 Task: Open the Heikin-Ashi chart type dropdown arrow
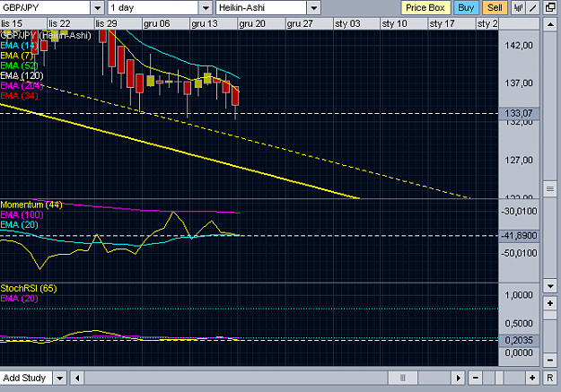pyautogui.click(x=314, y=7)
